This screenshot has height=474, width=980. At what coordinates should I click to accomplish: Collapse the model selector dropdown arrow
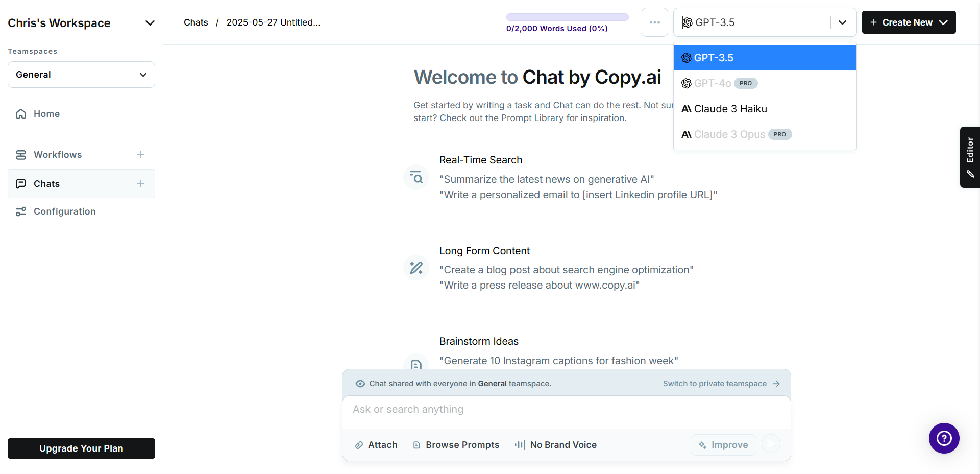pyautogui.click(x=842, y=22)
